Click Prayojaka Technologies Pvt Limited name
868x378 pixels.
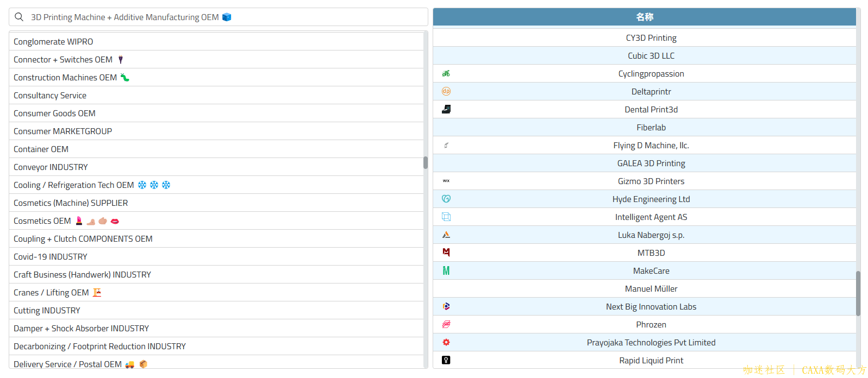(x=651, y=342)
